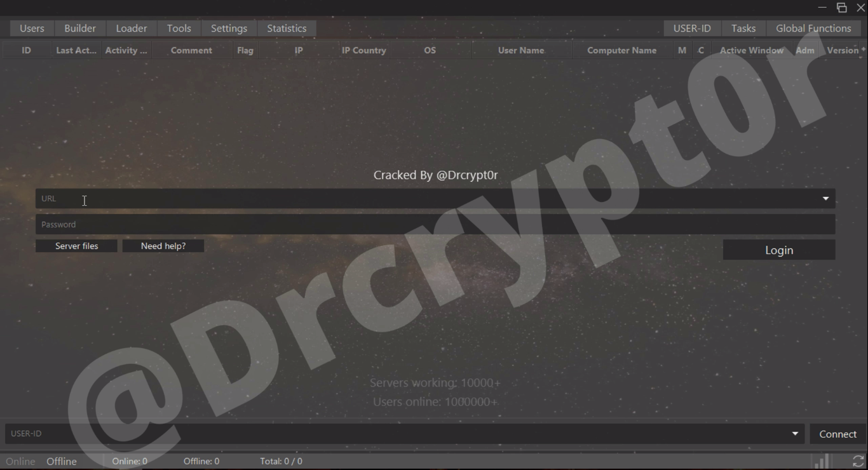The height and width of the screenshot is (470, 868).
Task: Open the Builder tab
Action: click(80, 29)
